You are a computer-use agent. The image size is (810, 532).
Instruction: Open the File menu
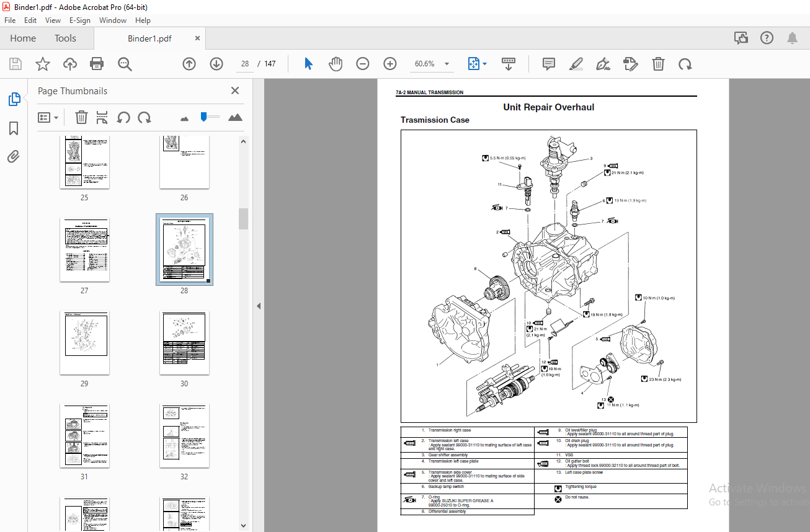click(10, 20)
